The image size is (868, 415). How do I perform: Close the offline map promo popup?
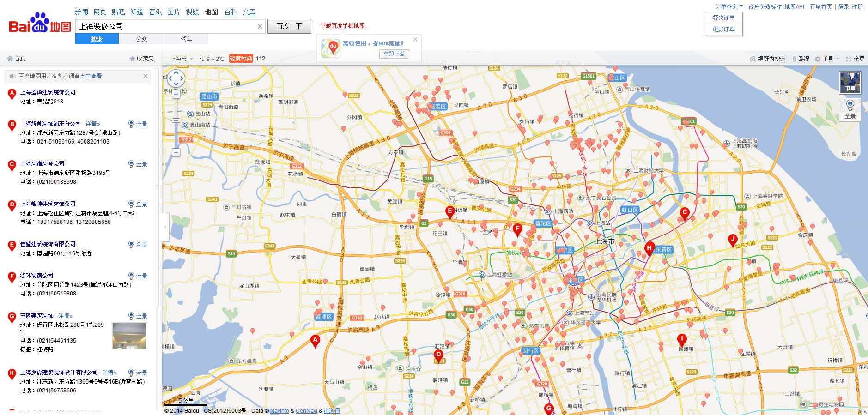pos(415,39)
